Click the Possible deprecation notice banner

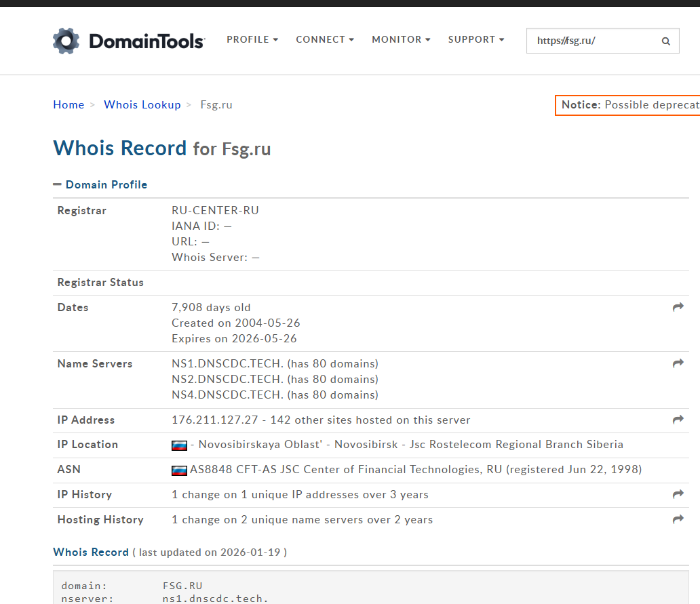[x=628, y=105]
